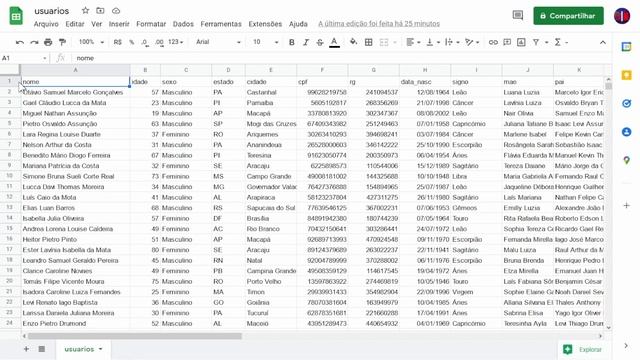Open the comment history icon
This screenshot has height=360, width=640.
point(518,16)
